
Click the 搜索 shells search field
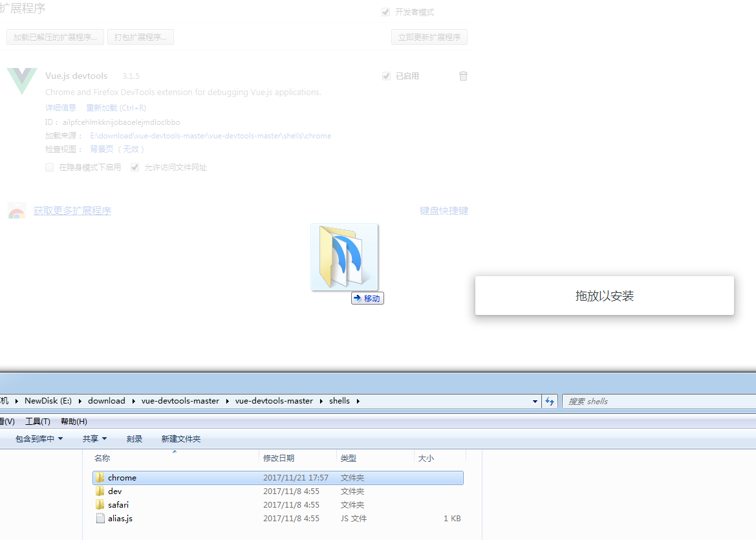pos(658,401)
